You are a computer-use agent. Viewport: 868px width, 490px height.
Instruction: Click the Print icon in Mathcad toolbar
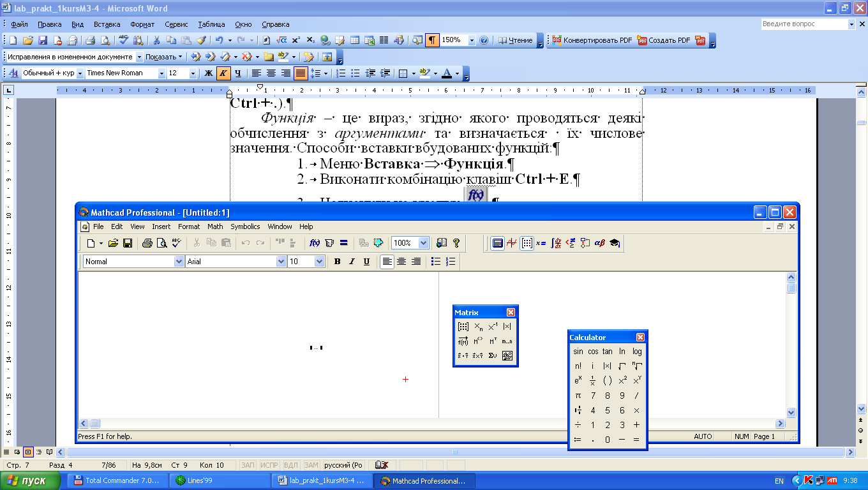coord(147,243)
